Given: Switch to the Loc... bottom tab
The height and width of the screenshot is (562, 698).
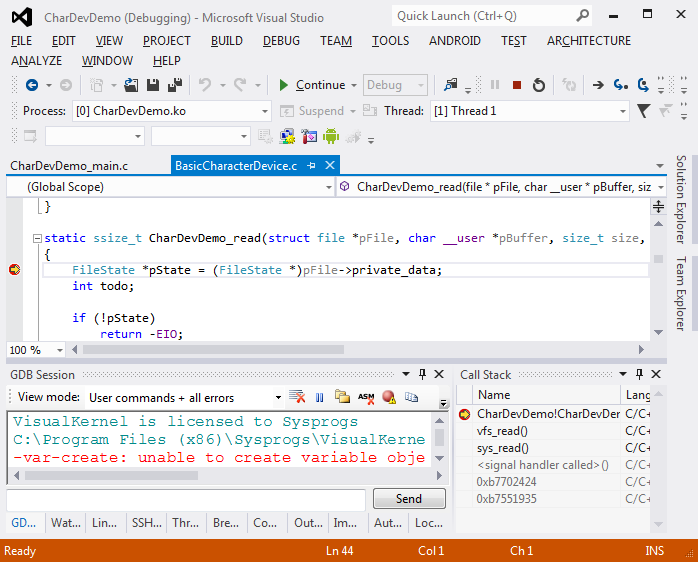Looking at the screenshot, I should tap(429, 523).
